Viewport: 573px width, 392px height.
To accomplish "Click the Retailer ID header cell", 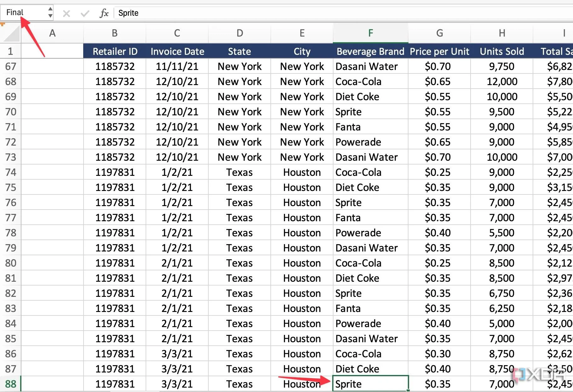I will coord(115,51).
